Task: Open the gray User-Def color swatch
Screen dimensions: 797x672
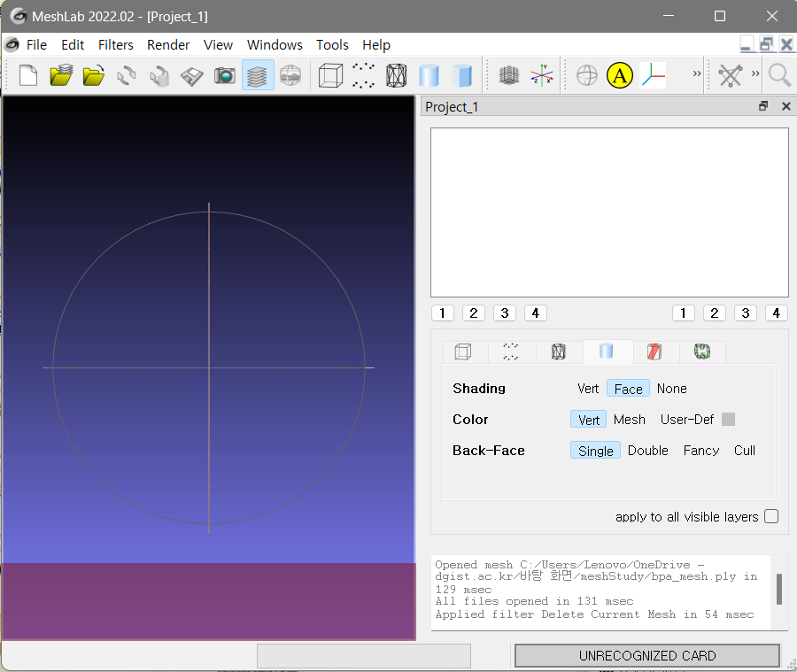Action: pos(729,420)
